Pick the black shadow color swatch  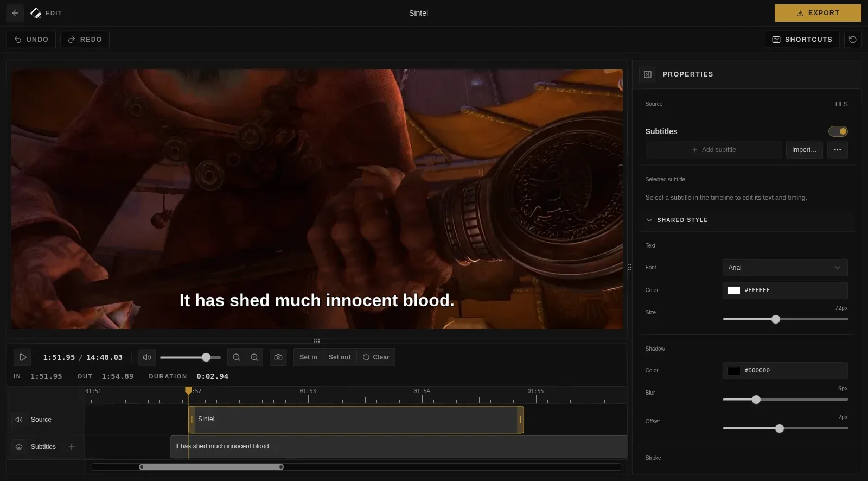pos(734,371)
